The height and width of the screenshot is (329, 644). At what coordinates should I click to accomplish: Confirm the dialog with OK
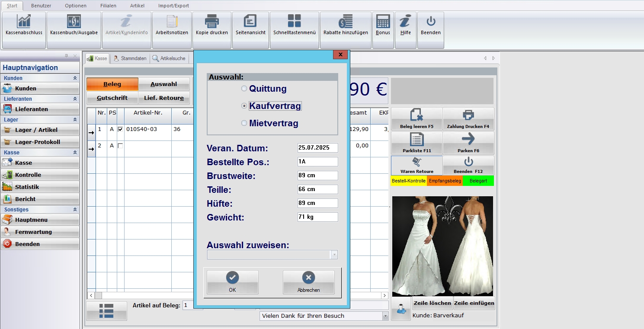tap(232, 282)
